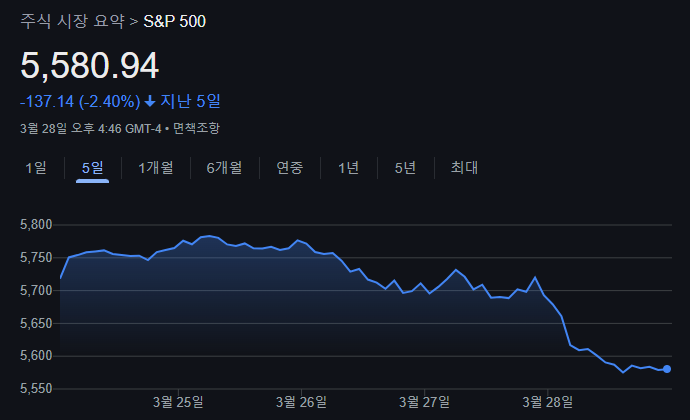Click the 3월 28일 x-axis date label
The height and width of the screenshot is (420, 690).
(x=548, y=402)
